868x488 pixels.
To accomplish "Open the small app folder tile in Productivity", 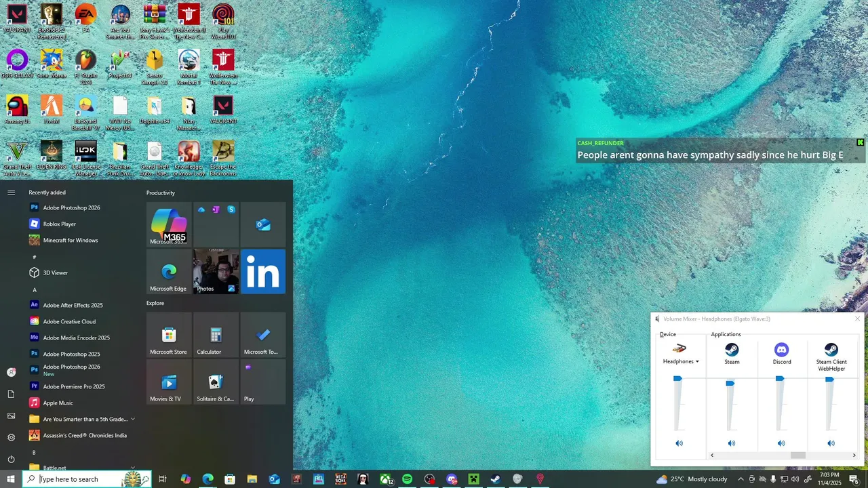I will [216, 224].
